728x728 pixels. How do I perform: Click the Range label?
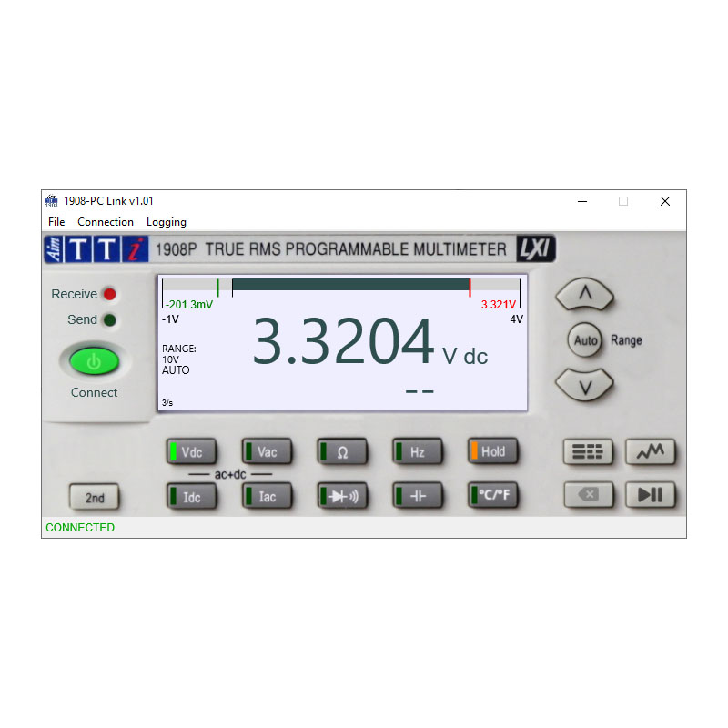(626, 340)
